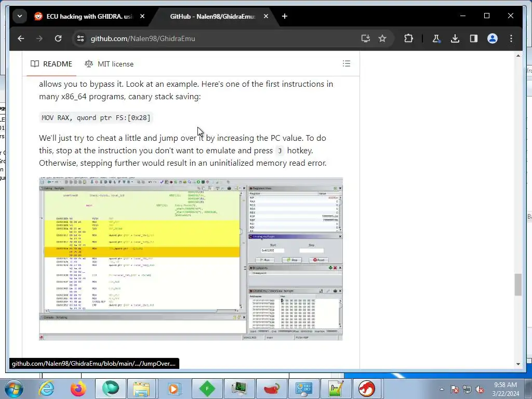Click the J hotkey code text

[x=280, y=151]
